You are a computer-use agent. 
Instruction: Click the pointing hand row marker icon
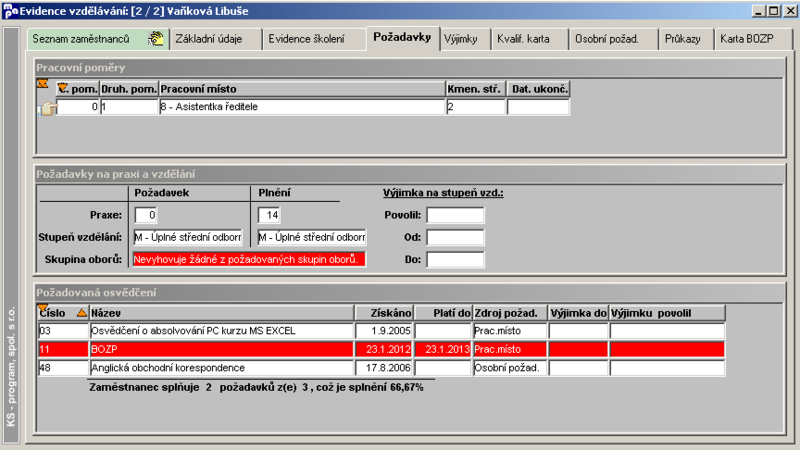pos(47,108)
